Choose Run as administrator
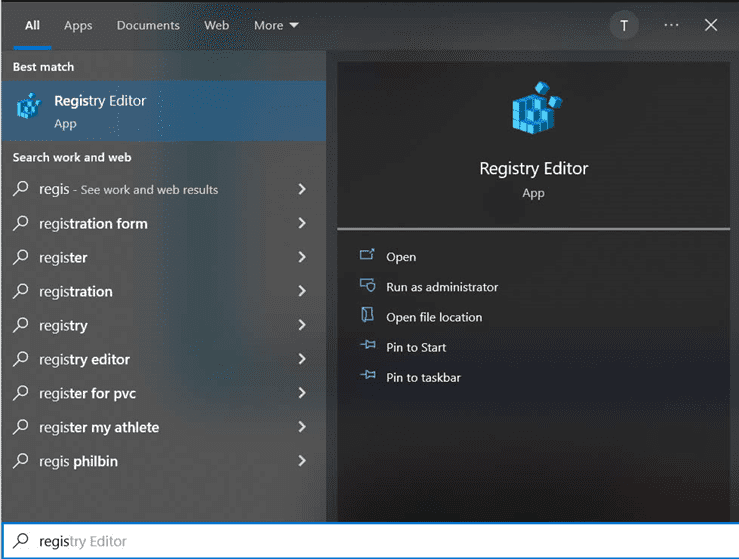This screenshot has height=559, width=739. pos(442,287)
